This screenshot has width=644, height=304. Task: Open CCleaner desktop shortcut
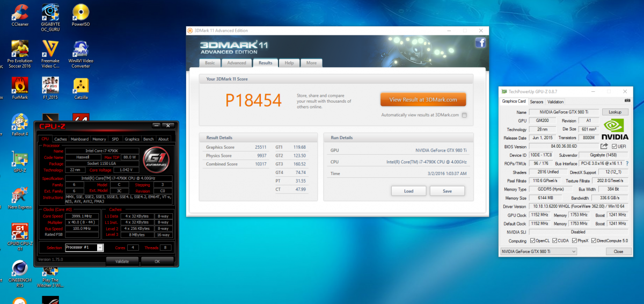[20, 15]
